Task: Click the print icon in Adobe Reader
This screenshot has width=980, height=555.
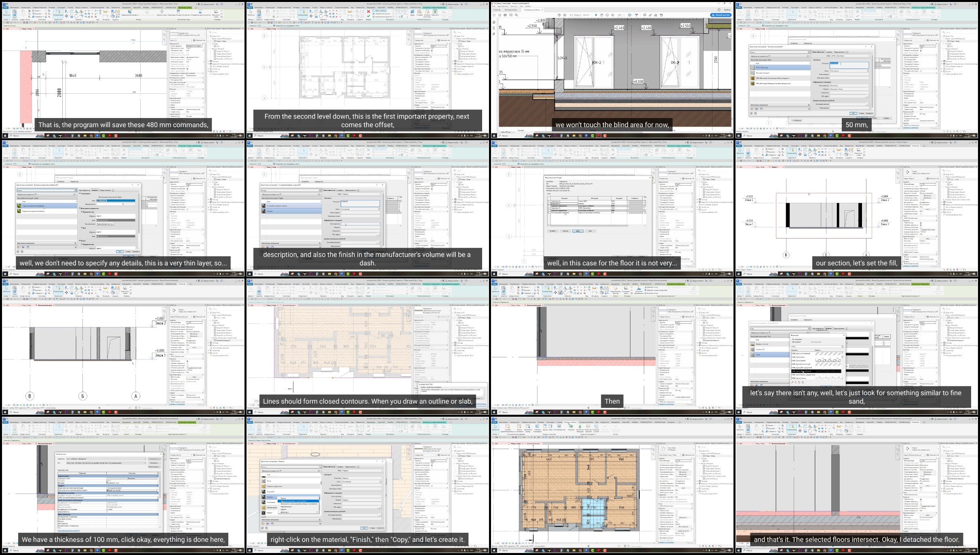Action: pyautogui.click(x=505, y=15)
